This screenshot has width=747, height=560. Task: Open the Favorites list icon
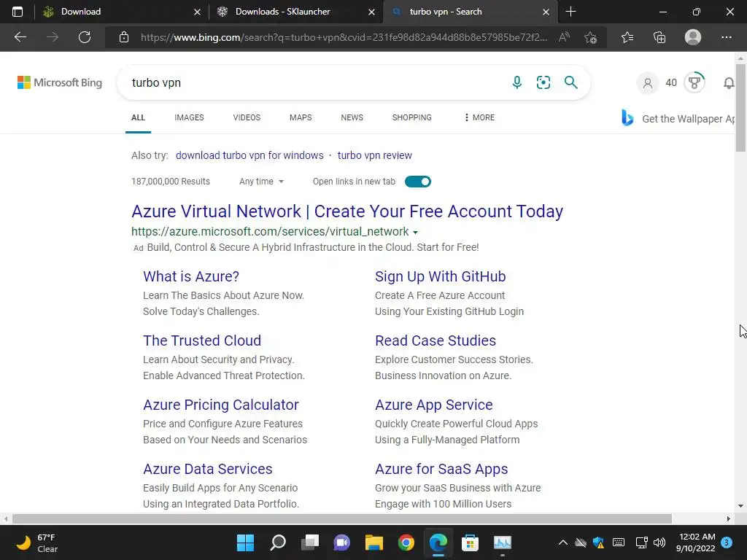[x=627, y=37]
